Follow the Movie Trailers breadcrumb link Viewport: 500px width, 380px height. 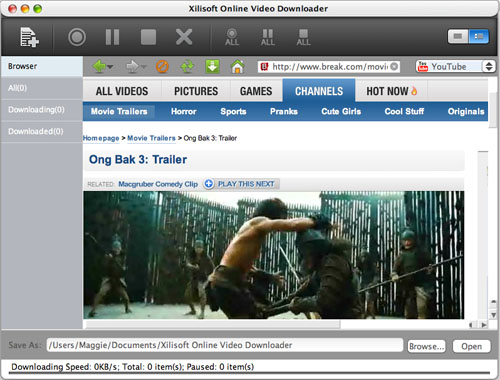[x=151, y=138]
